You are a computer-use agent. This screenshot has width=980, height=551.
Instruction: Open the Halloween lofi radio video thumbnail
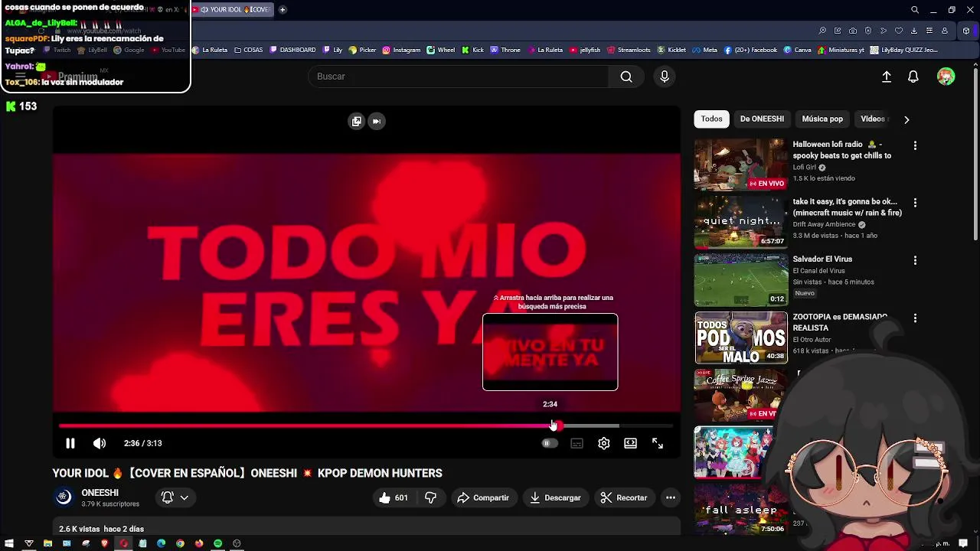740,165
